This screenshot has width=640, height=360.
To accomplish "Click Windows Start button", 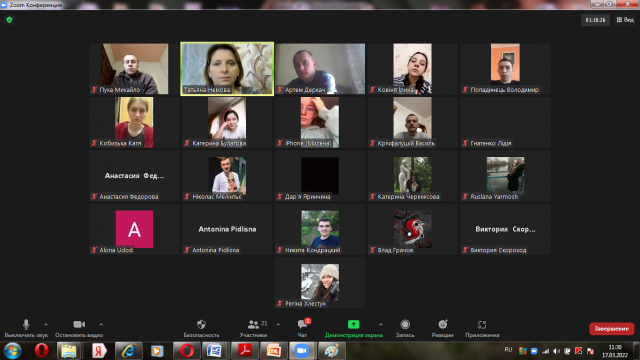I will 13,351.
